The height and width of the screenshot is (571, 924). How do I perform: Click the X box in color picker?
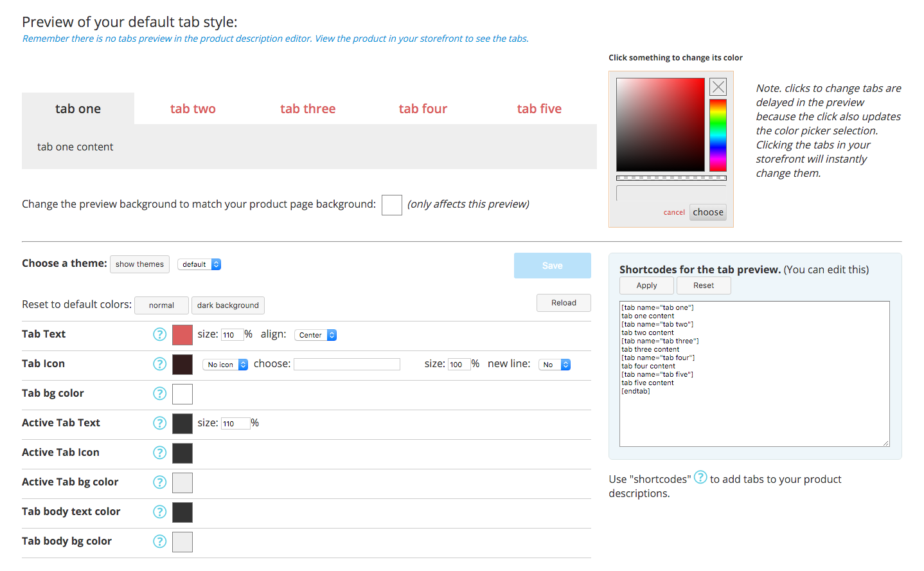[x=718, y=87]
